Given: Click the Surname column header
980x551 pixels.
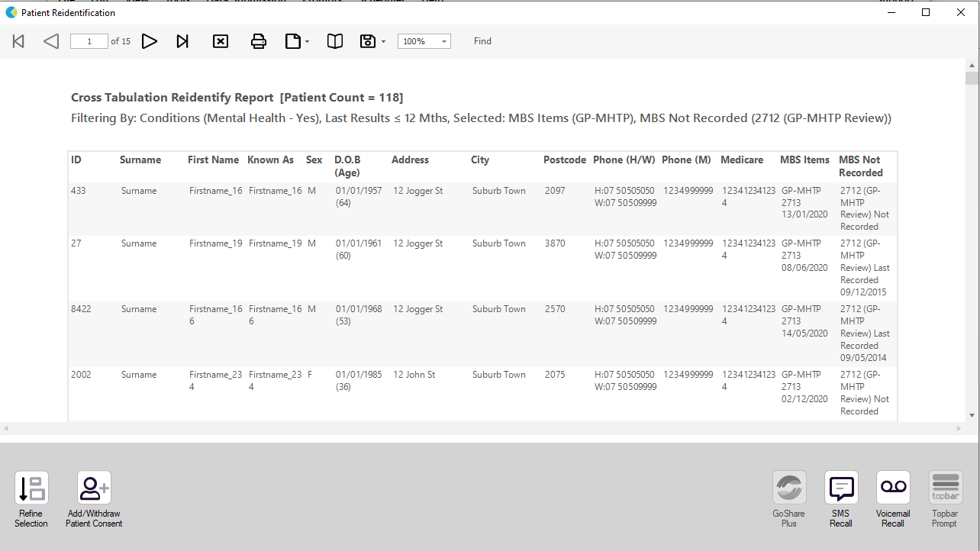Looking at the screenshot, I should click(140, 159).
